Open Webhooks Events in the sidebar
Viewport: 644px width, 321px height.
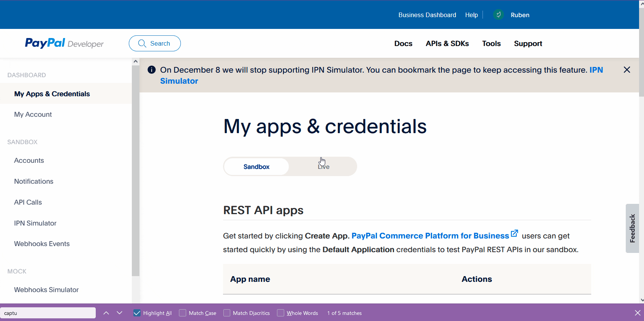click(x=42, y=244)
